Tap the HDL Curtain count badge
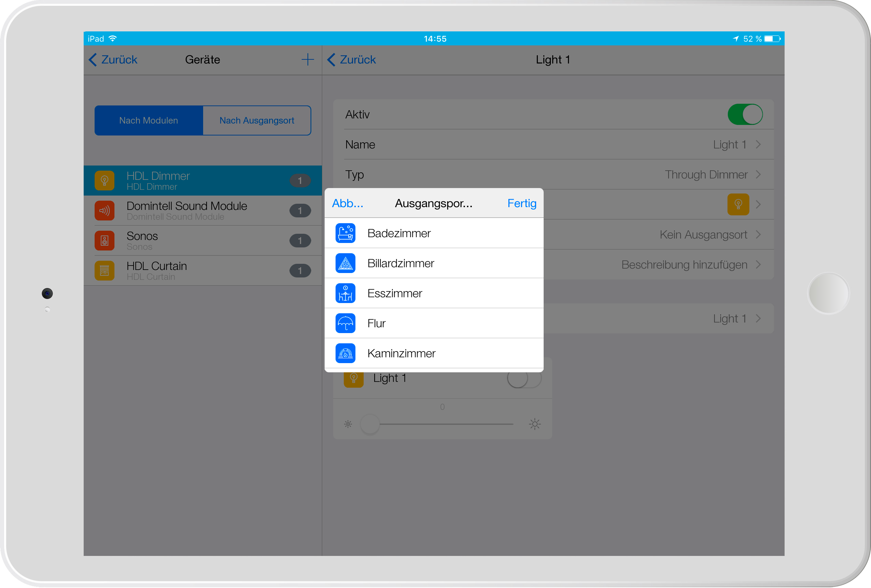This screenshot has height=588, width=871. [x=300, y=270]
